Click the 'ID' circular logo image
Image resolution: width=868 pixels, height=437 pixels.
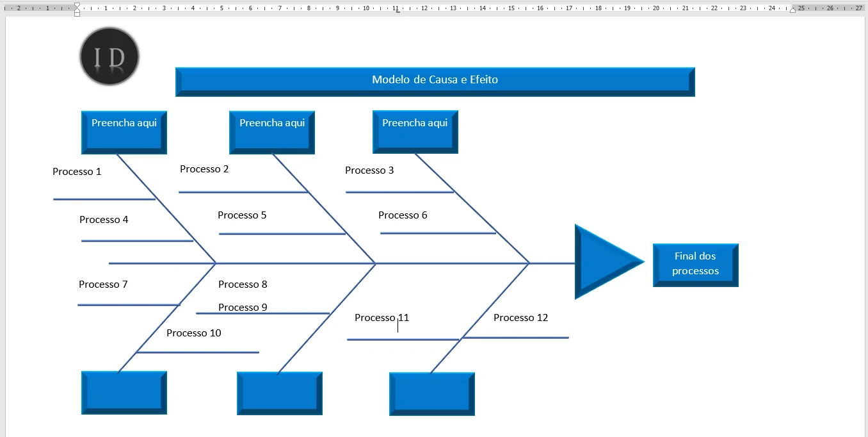point(109,56)
